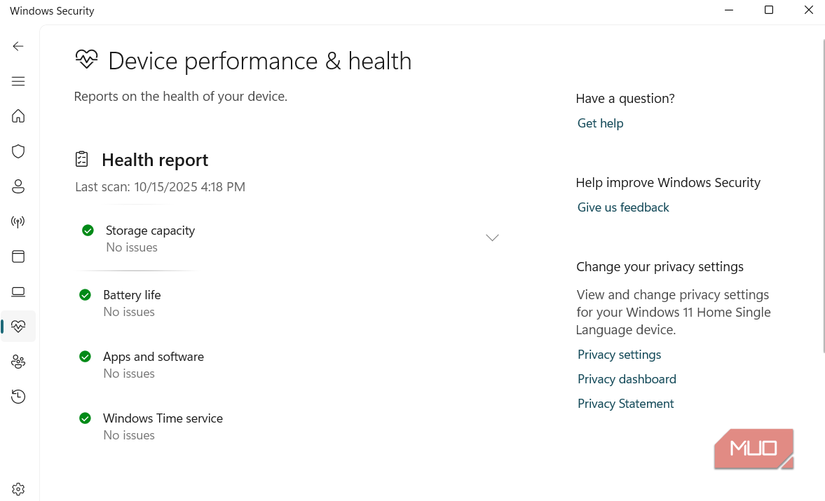Go to Home in sidebar
The width and height of the screenshot is (825, 501).
pyautogui.click(x=18, y=116)
